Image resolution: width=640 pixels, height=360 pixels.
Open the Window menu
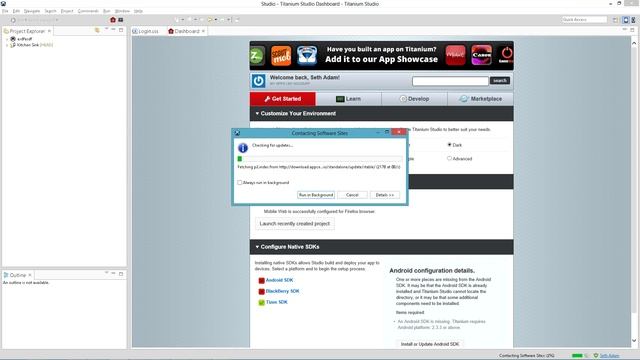click(x=122, y=11)
